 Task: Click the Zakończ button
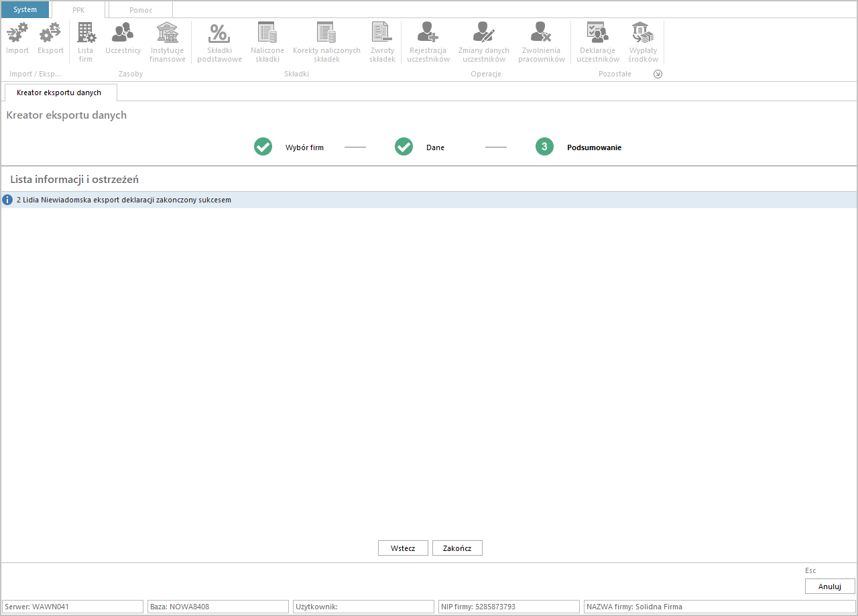(x=457, y=548)
